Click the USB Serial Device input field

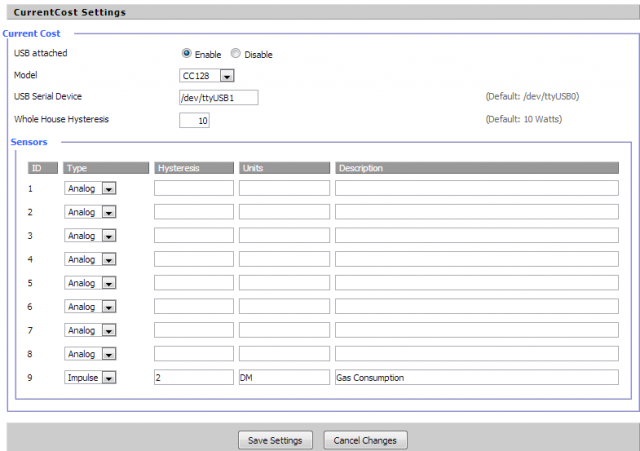pyautogui.click(x=219, y=98)
